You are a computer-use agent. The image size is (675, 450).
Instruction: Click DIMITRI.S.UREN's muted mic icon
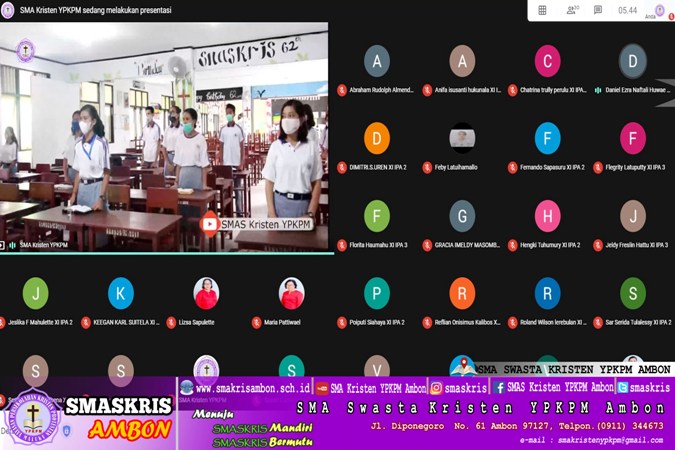342,167
